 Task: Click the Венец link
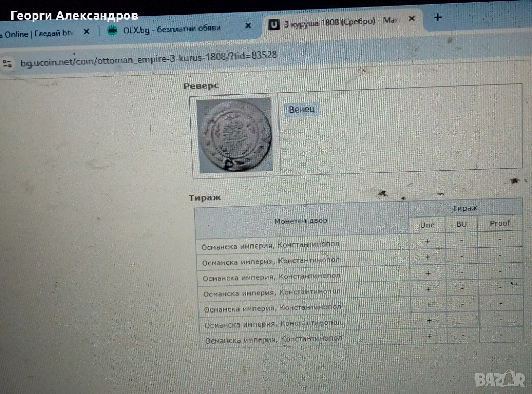(x=301, y=110)
